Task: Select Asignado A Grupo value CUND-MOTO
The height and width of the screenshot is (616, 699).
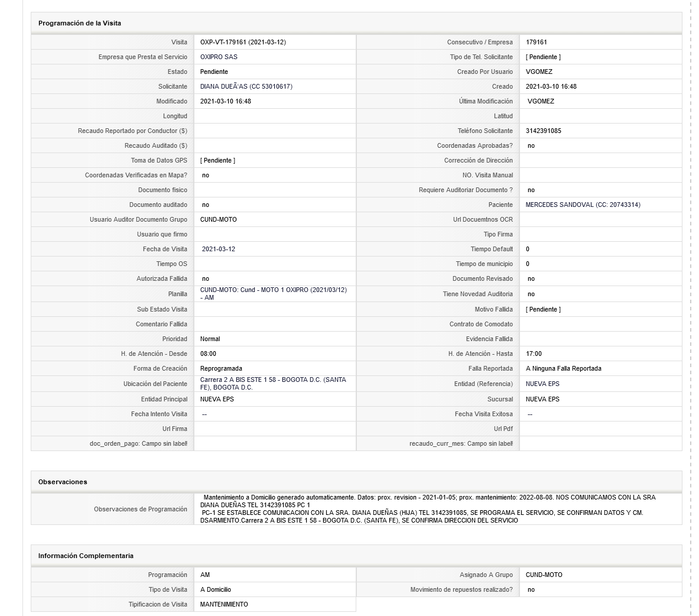Action: (544, 575)
